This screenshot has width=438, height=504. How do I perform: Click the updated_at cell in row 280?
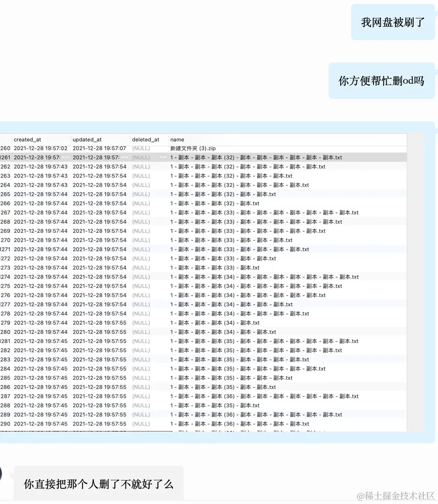point(99,332)
